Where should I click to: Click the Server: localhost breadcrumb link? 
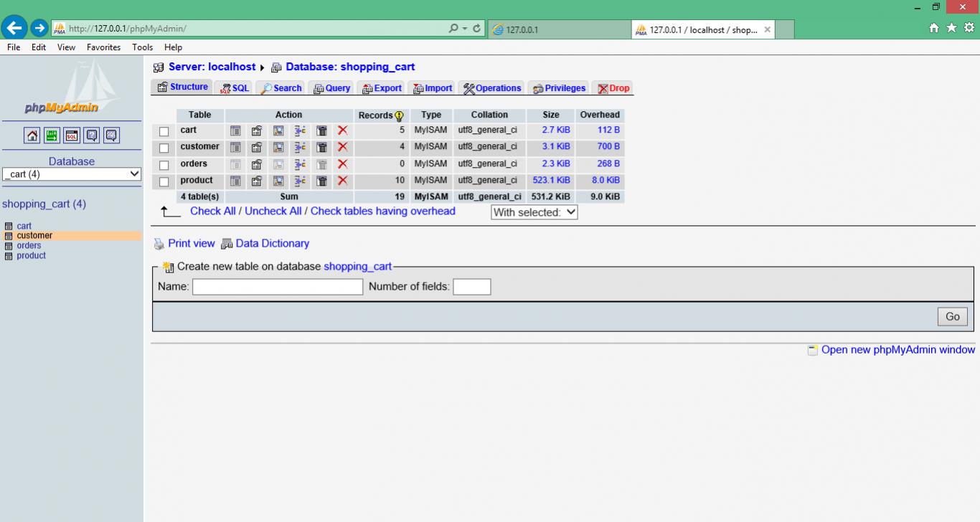pyautogui.click(x=212, y=67)
